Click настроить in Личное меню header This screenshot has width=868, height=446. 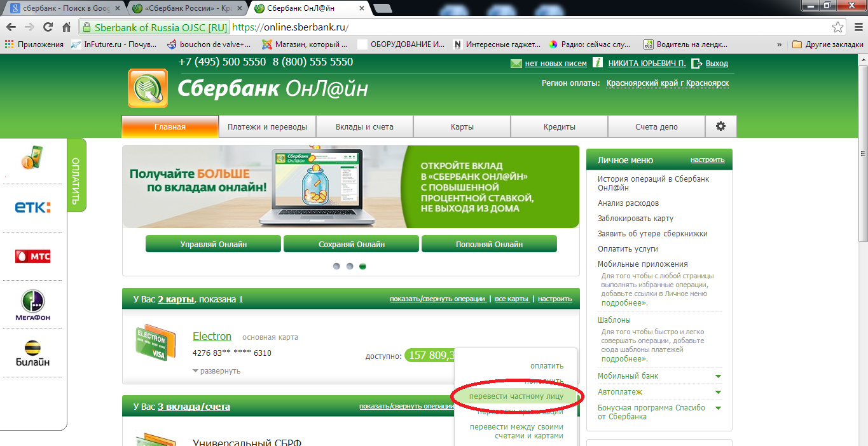click(x=707, y=159)
